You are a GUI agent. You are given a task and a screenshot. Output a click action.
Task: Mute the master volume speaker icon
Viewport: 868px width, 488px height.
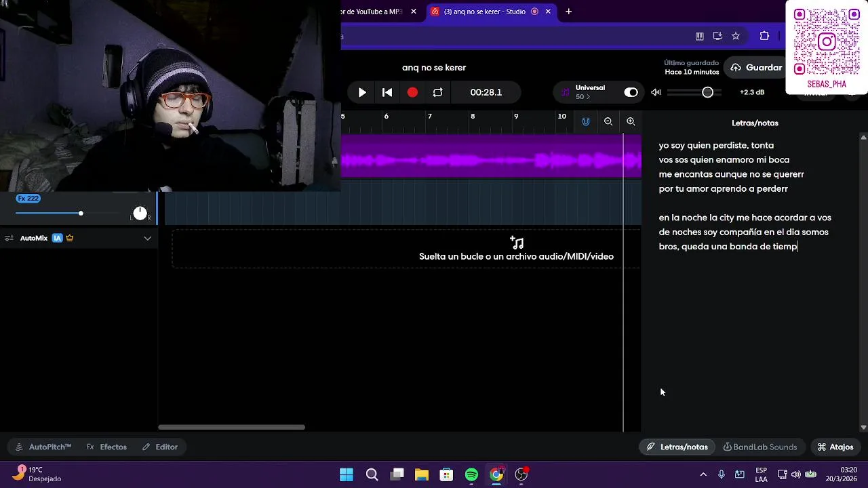pos(656,92)
